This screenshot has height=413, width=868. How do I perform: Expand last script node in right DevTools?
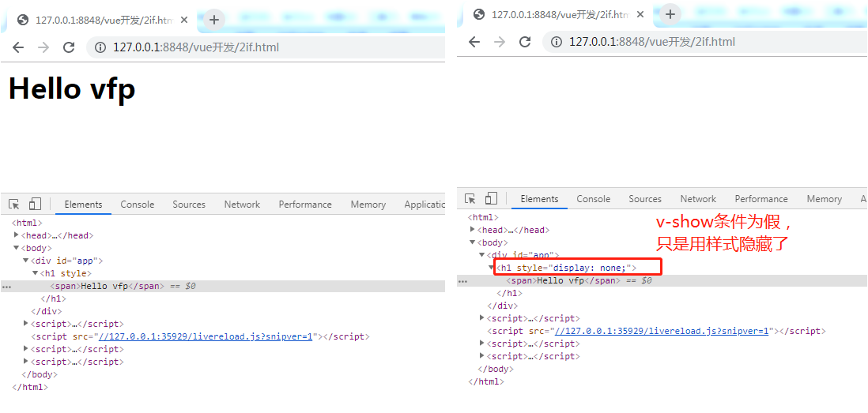point(481,356)
